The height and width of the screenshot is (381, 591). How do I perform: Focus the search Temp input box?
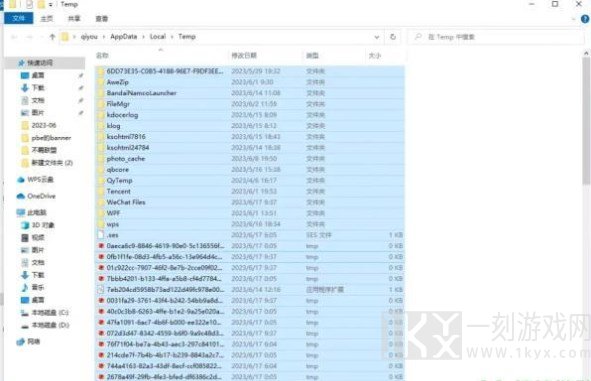click(496, 37)
